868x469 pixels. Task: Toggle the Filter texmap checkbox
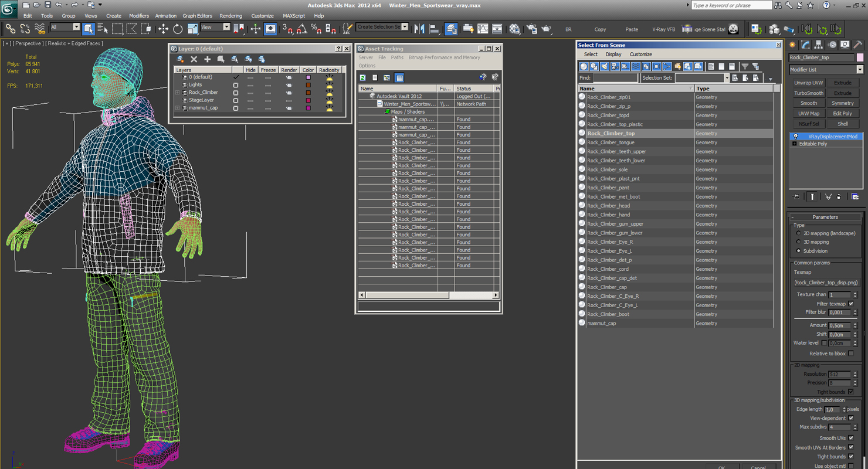point(851,304)
